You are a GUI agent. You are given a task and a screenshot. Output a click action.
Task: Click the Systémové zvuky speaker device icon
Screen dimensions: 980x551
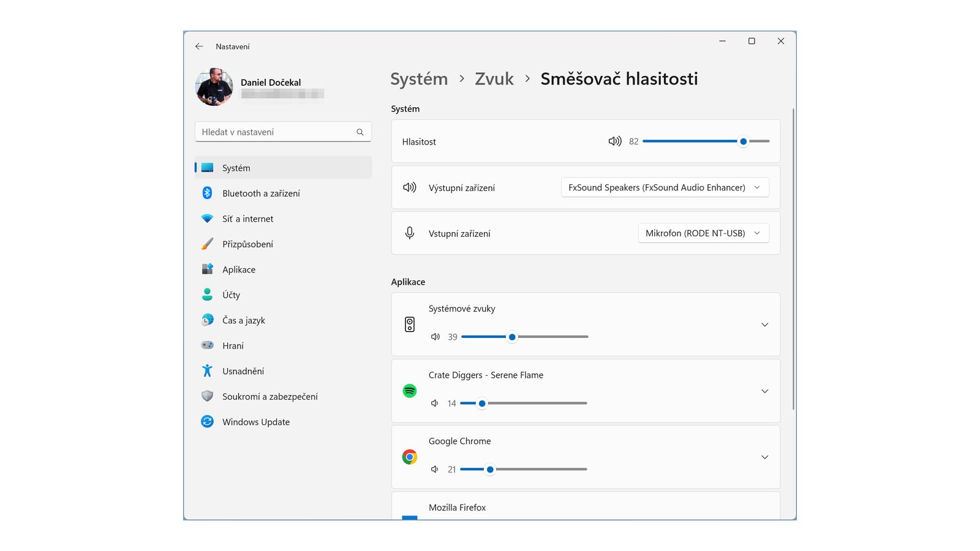coord(410,324)
